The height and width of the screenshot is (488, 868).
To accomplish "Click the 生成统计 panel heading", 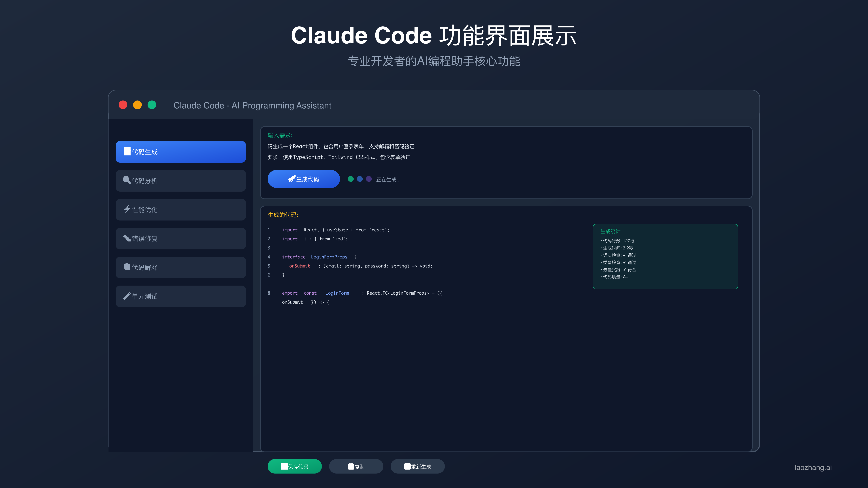I will click(x=610, y=231).
